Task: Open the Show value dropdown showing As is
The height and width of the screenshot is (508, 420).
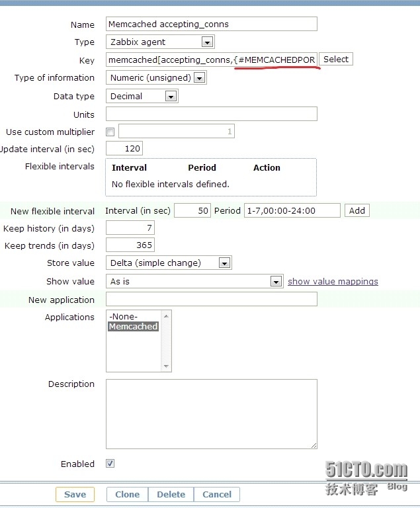Action: coord(194,281)
